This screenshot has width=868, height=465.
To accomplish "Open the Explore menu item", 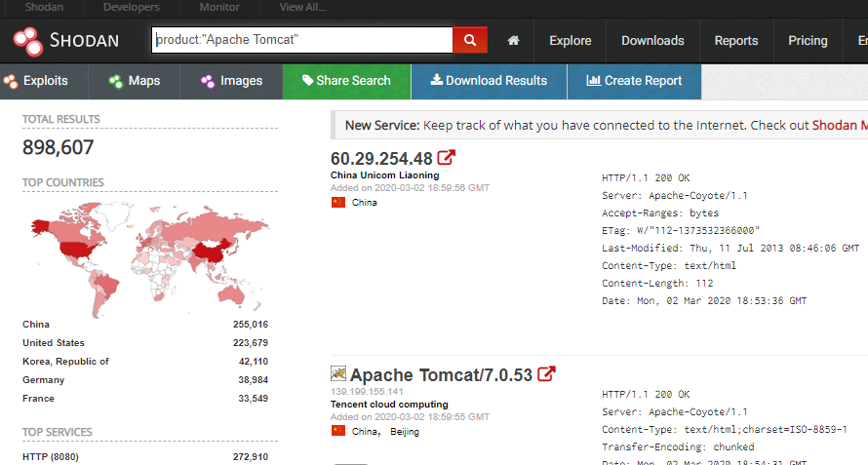I will [x=570, y=41].
